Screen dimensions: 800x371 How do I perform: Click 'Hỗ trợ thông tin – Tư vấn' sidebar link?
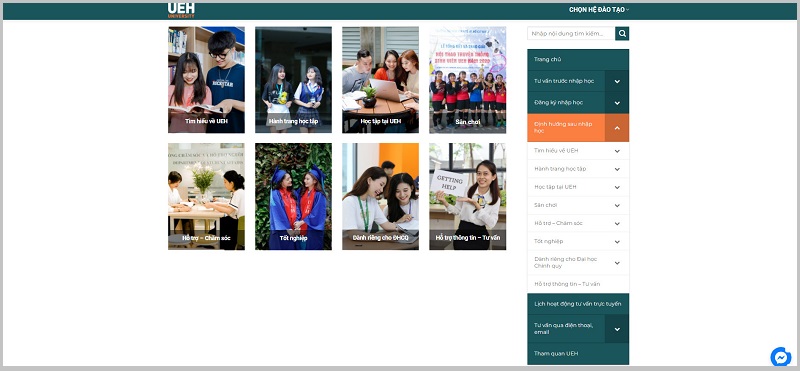point(567,284)
